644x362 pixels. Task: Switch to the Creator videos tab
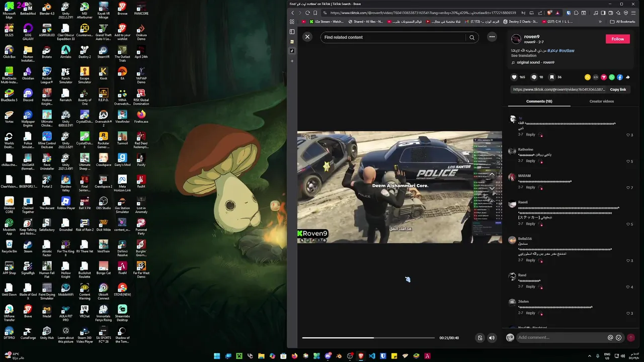tap(601, 101)
